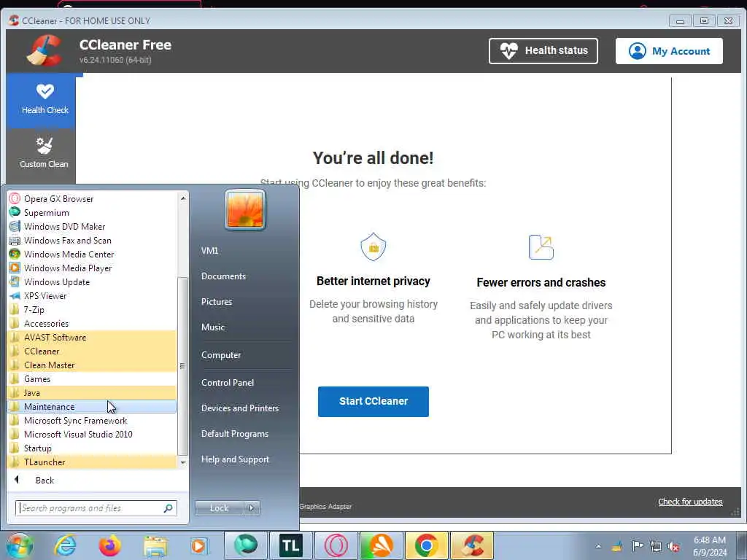Image resolution: width=747 pixels, height=560 pixels.
Task: Open Windows Update entry
Action: [x=92, y=281]
